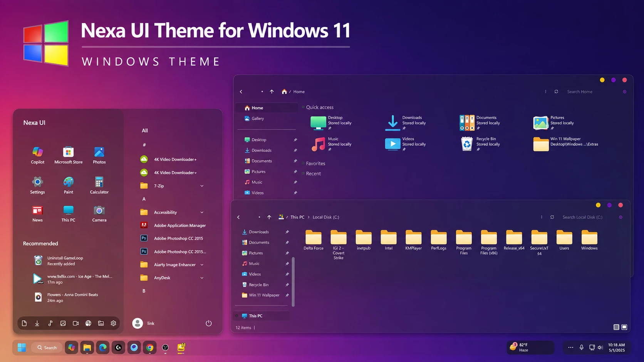This screenshot has width=644, height=362.
Task: Open File Explorer from the taskbar
Action: (87, 347)
